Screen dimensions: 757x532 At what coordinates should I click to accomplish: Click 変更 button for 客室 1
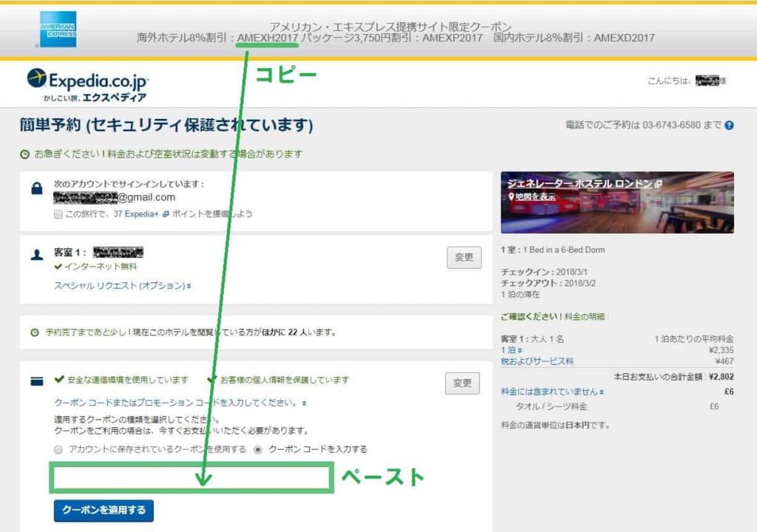pos(464,257)
